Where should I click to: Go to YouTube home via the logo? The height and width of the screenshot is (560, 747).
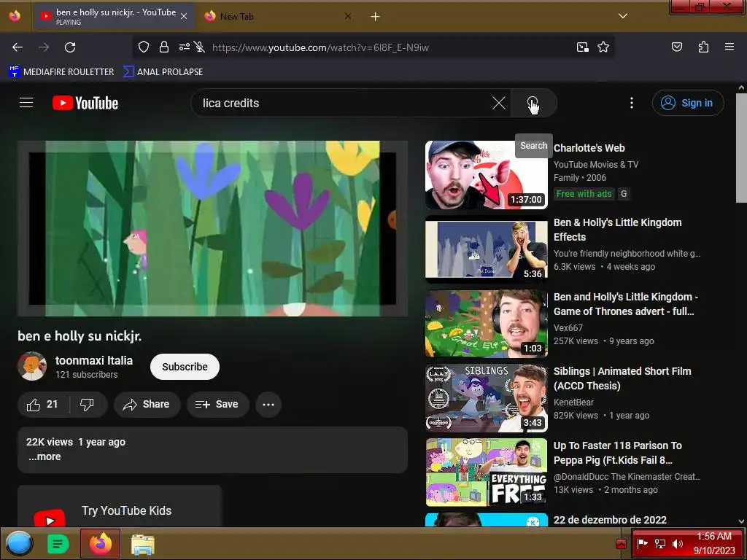85,103
